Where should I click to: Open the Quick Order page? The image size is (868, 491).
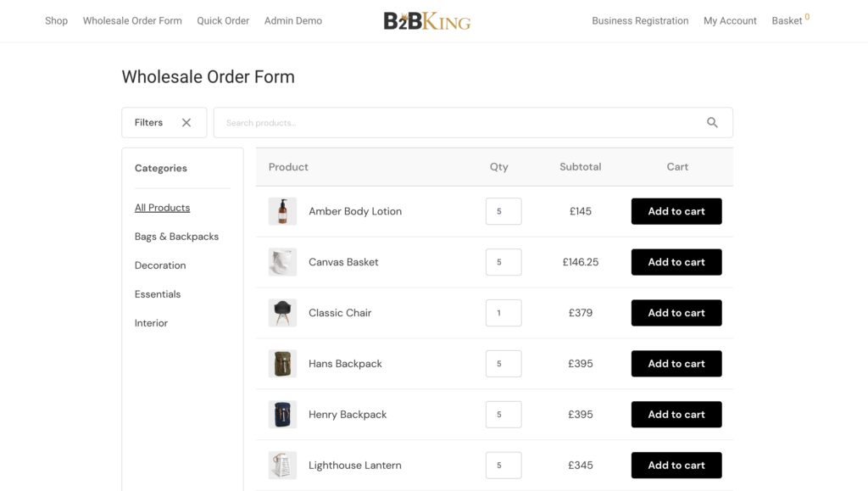[223, 21]
